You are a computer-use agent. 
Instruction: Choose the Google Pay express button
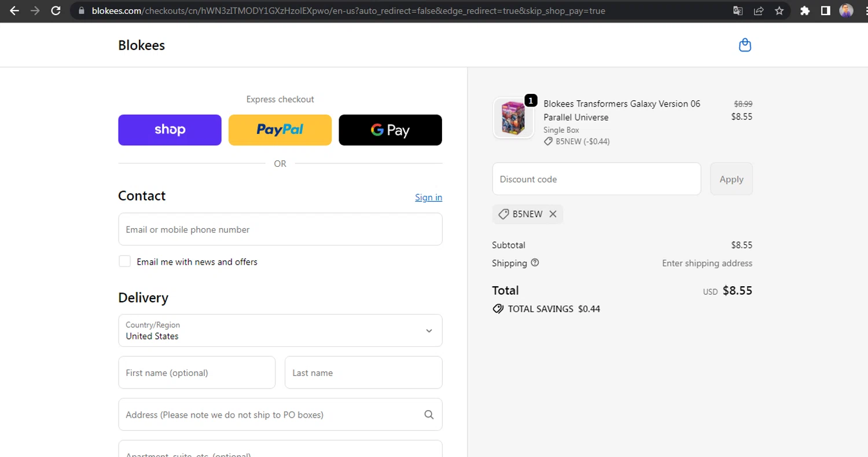[390, 130]
